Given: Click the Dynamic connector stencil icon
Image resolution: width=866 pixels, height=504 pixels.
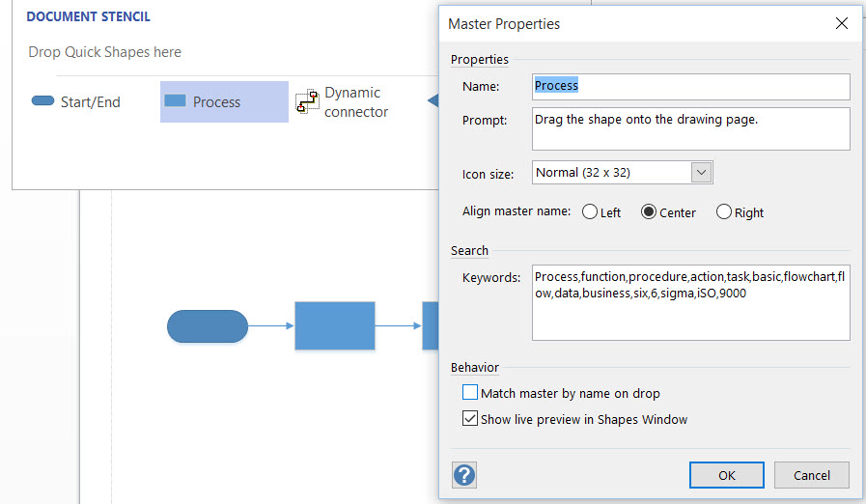Looking at the screenshot, I should pyautogui.click(x=307, y=101).
